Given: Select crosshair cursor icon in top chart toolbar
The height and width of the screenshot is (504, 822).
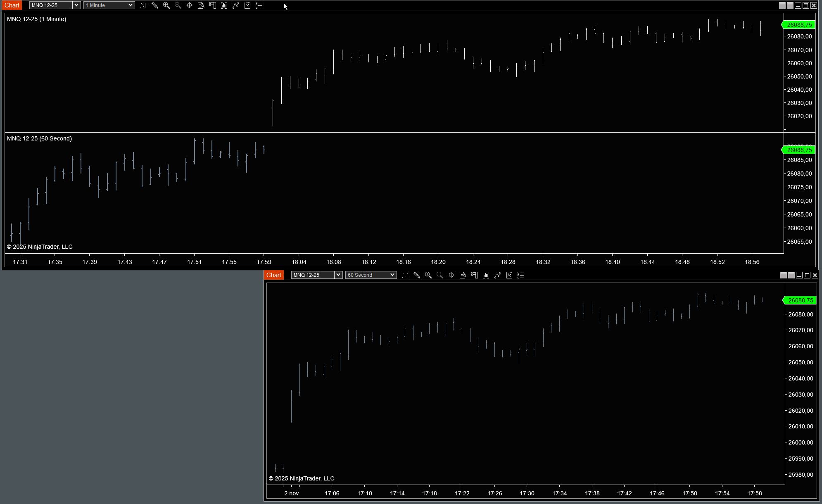Looking at the screenshot, I should coord(189,5).
